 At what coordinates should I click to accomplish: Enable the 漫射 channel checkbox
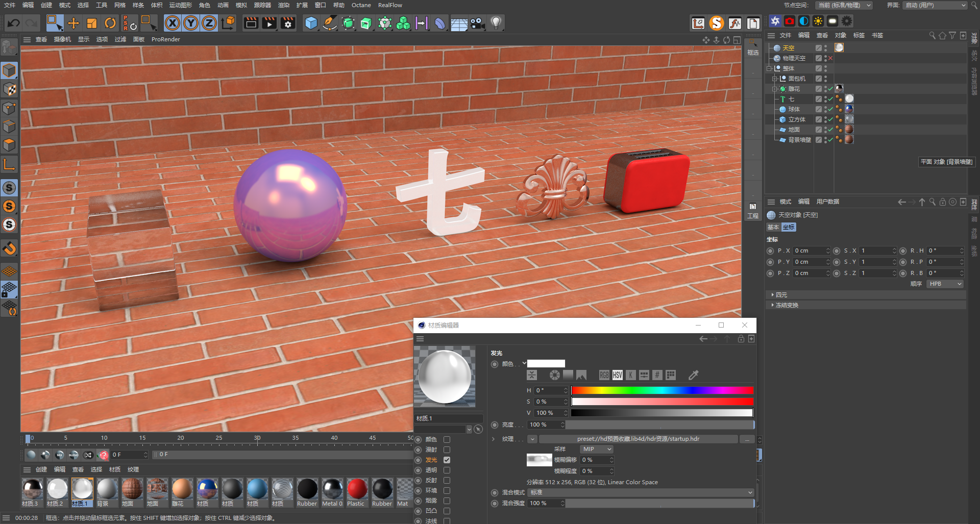coord(447,450)
